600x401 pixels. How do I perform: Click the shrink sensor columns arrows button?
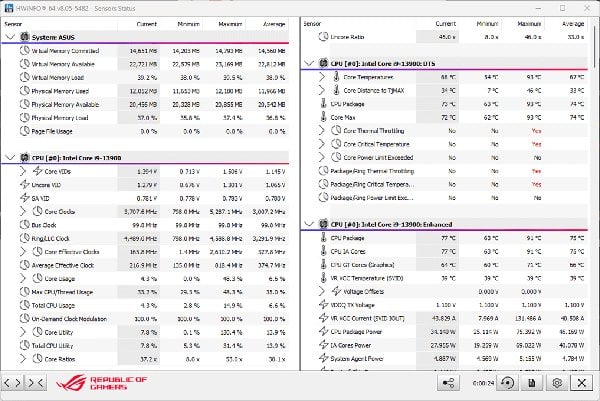[36, 383]
